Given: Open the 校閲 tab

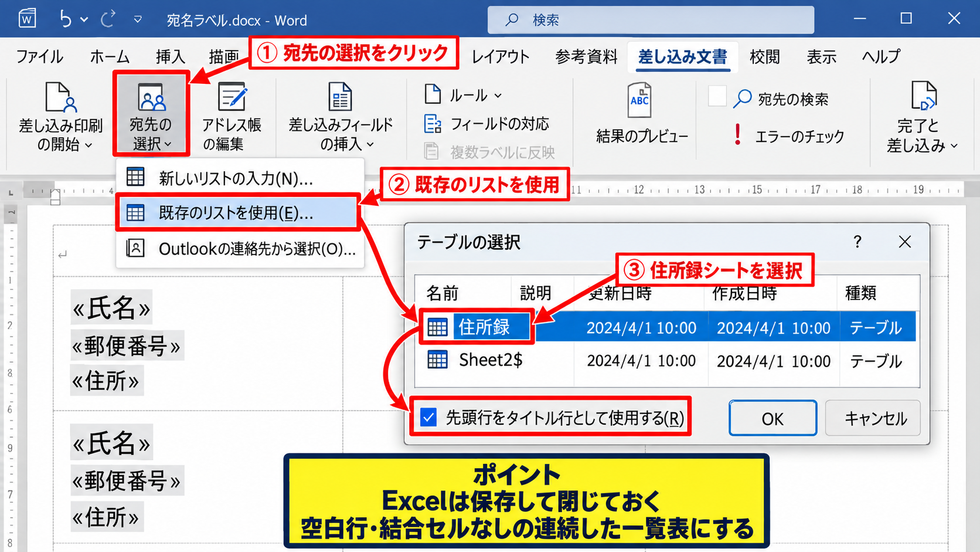Looking at the screenshot, I should [765, 56].
